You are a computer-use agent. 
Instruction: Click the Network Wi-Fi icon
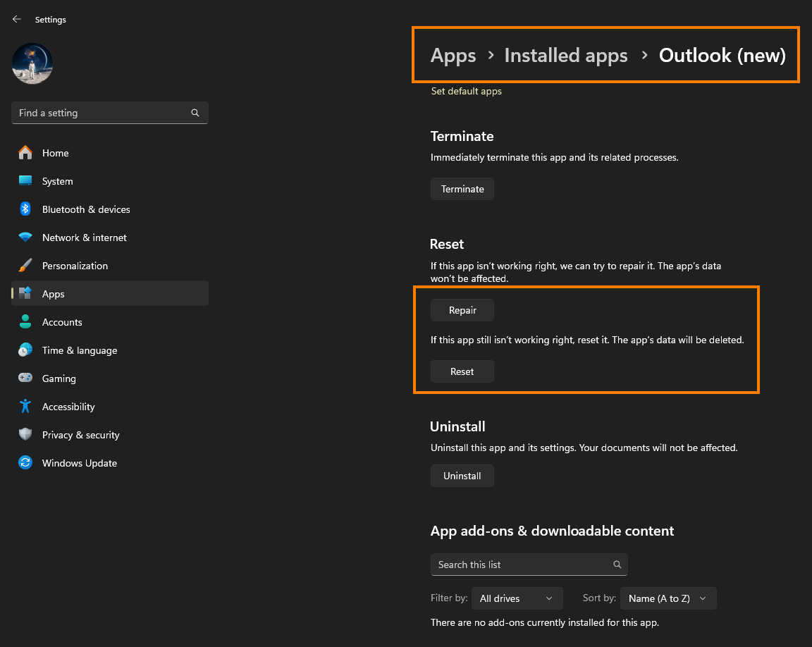pos(25,237)
